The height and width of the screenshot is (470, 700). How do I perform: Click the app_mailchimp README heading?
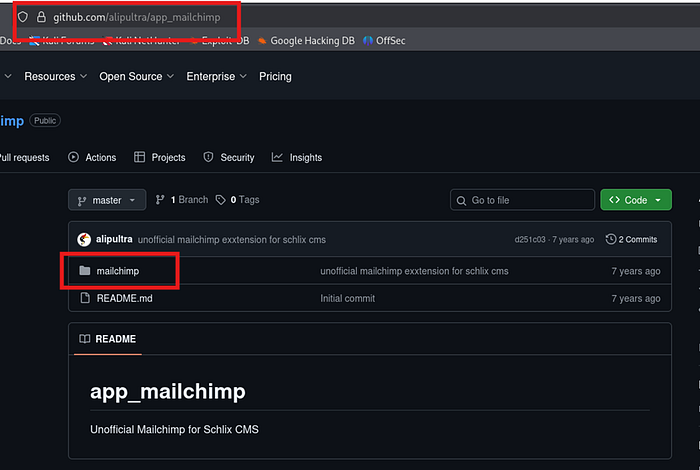click(168, 391)
